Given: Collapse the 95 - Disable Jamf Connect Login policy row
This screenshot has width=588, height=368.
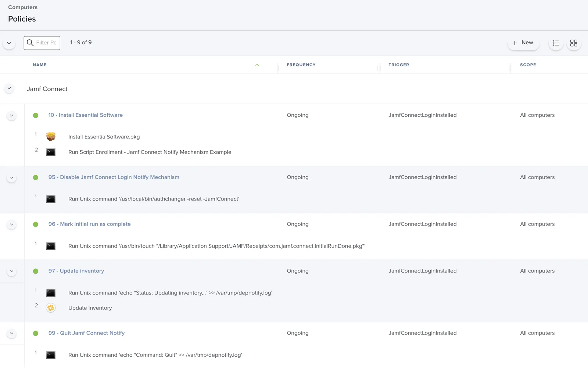Looking at the screenshot, I should (x=11, y=177).
